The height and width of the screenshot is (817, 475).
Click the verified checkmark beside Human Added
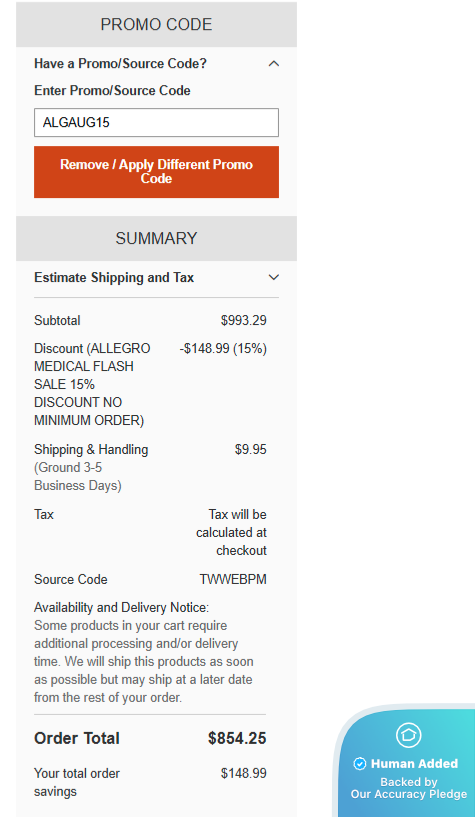coord(359,764)
